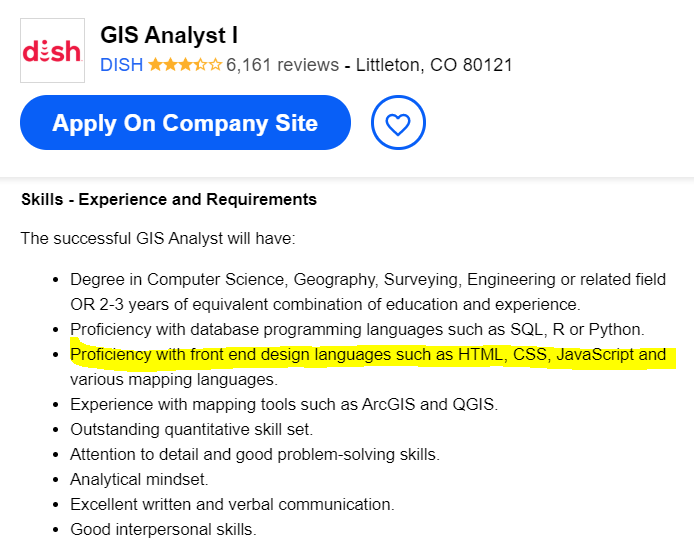Click Littleton, CO 80121 location text
The height and width of the screenshot is (552, 694).
tap(434, 65)
